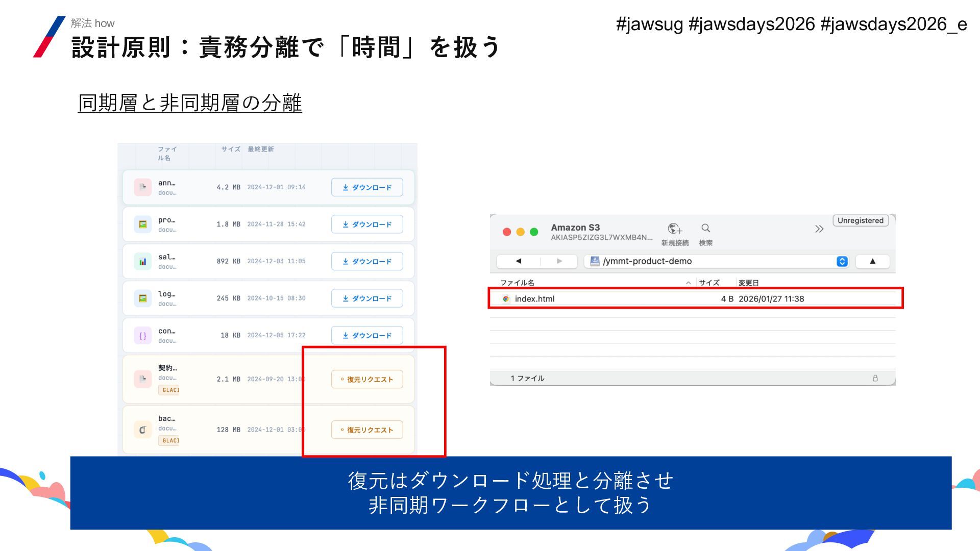Click 復元リクエスト button for 契約… file
Image resolution: width=980 pixels, height=551 pixels.
(x=367, y=379)
